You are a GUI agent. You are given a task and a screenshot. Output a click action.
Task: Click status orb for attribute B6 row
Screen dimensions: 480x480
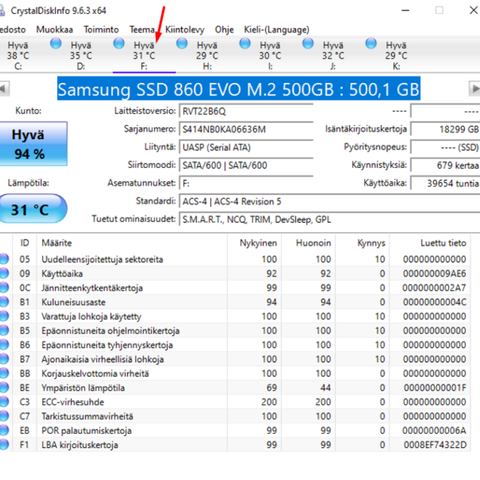coord(4,345)
